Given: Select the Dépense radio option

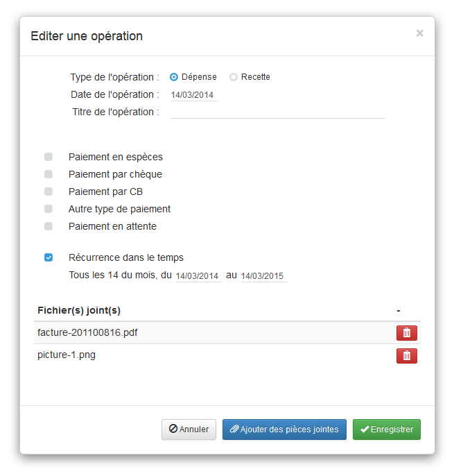Looking at the screenshot, I should pyautogui.click(x=174, y=77).
